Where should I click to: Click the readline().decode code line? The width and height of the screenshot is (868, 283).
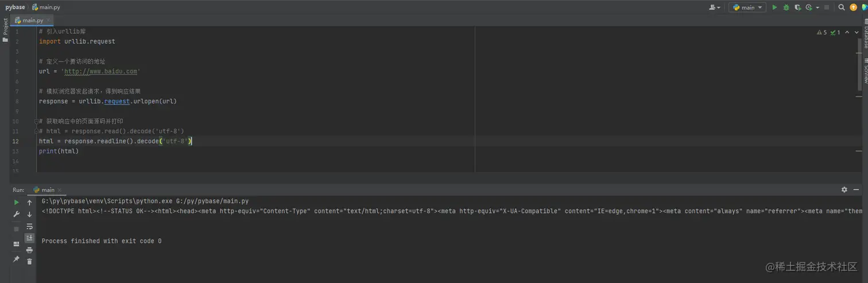point(115,141)
